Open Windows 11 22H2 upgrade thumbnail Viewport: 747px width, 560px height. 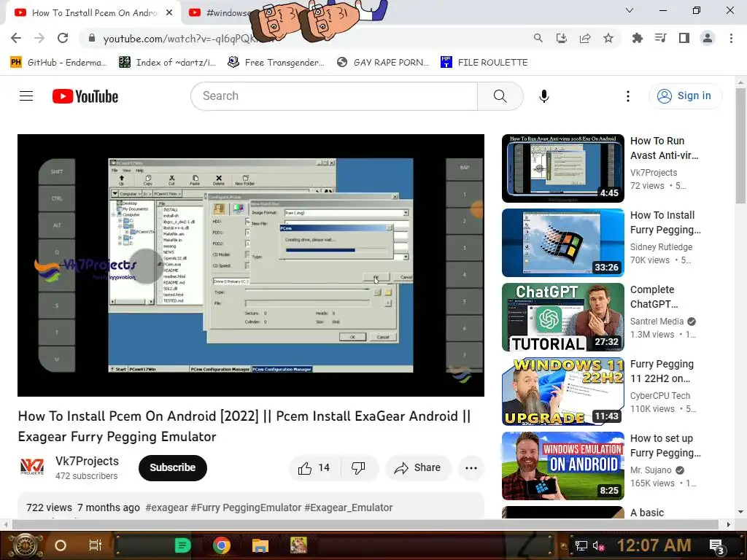point(563,392)
